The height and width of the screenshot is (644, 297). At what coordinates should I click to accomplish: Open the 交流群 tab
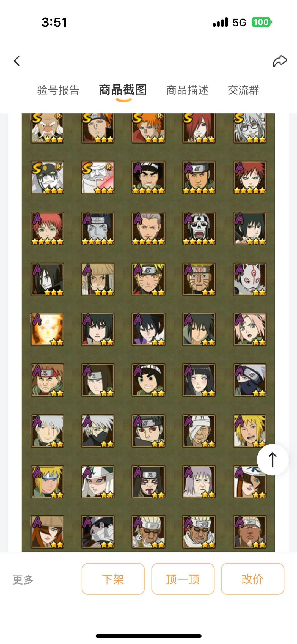(243, 90)
